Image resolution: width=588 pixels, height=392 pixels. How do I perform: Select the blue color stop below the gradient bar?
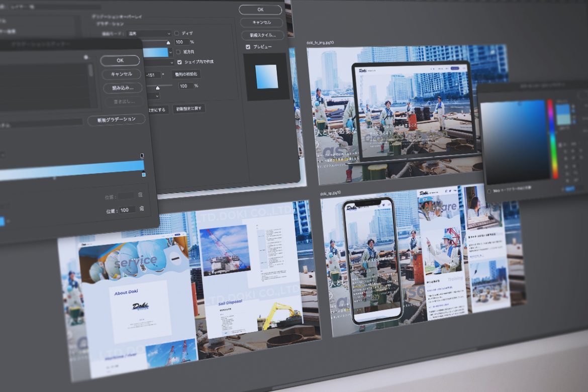pos(144,174)
